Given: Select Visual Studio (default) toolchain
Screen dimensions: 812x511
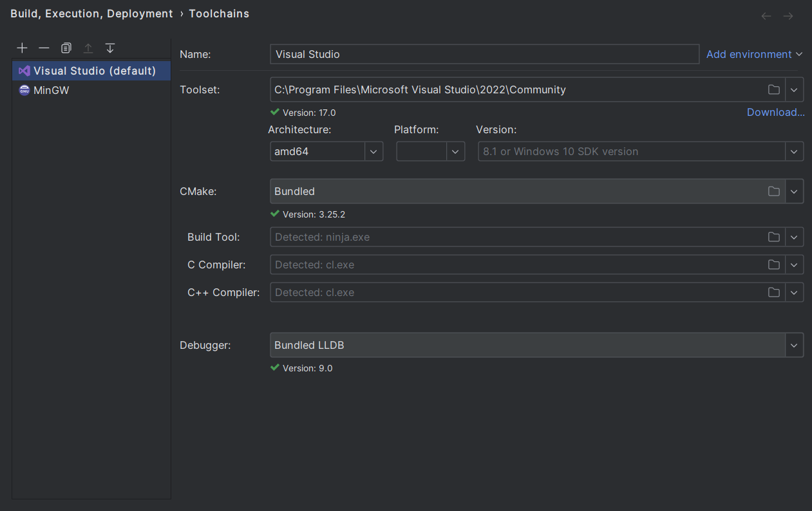Looking at the screenshot, I should coord(91,71).
